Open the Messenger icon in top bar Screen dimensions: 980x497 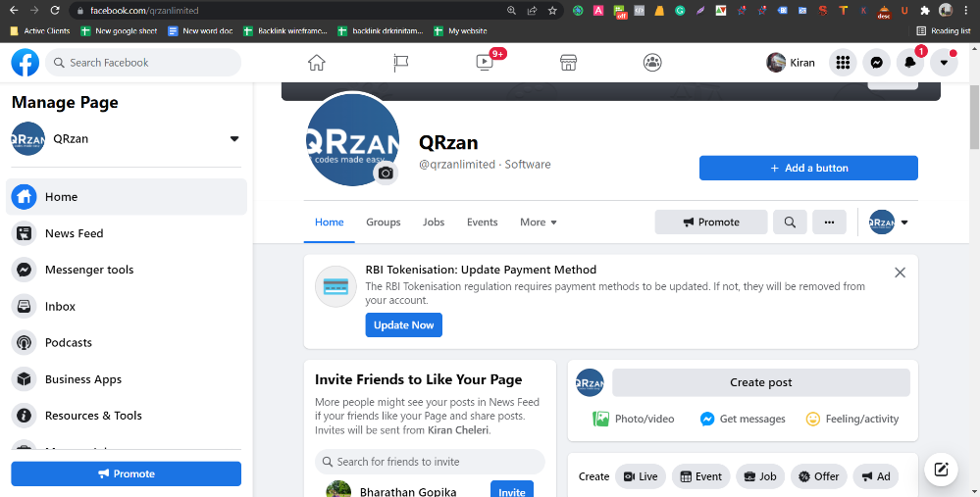click(x=876, y=63)
